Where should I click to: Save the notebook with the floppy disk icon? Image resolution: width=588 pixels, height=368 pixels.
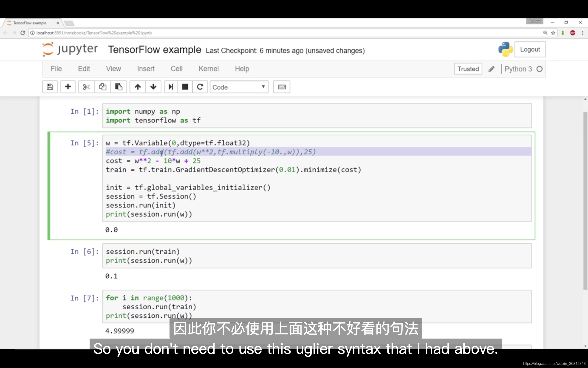pos(50,87)
